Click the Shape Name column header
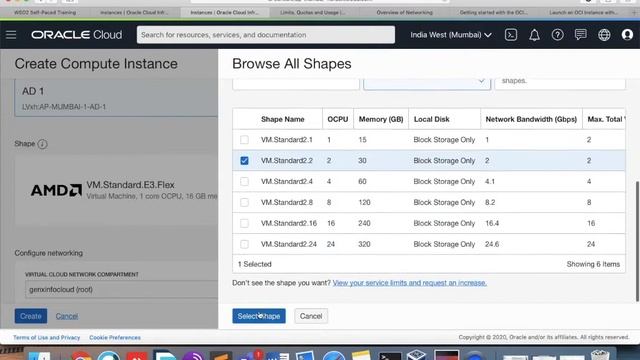 [282, 119]
